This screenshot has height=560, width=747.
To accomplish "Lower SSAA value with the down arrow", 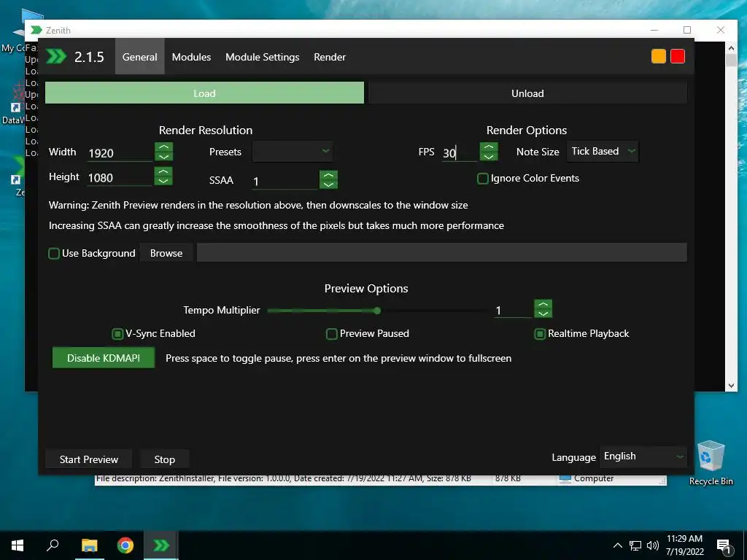I will tap(328, 184).
